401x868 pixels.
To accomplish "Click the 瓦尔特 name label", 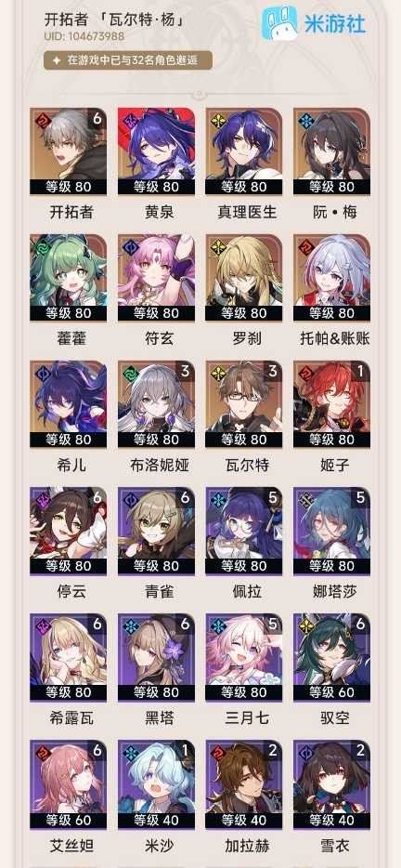I will point(244,465).
